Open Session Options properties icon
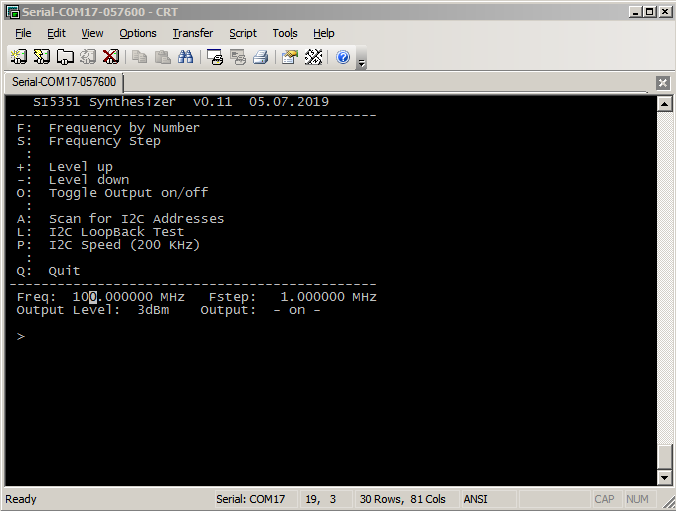Image resolution: width=676 pixels, height=511 pixels. tap(290, 56)
